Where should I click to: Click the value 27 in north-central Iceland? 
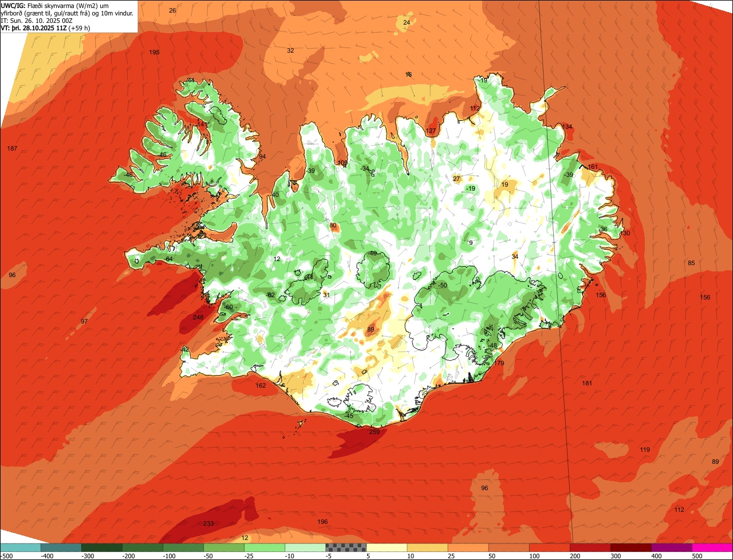tap(456, 179)
